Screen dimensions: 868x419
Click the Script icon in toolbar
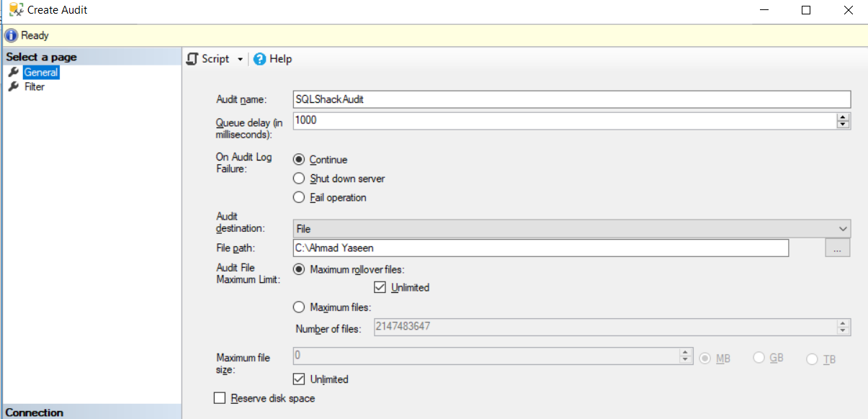click(192, 59)
